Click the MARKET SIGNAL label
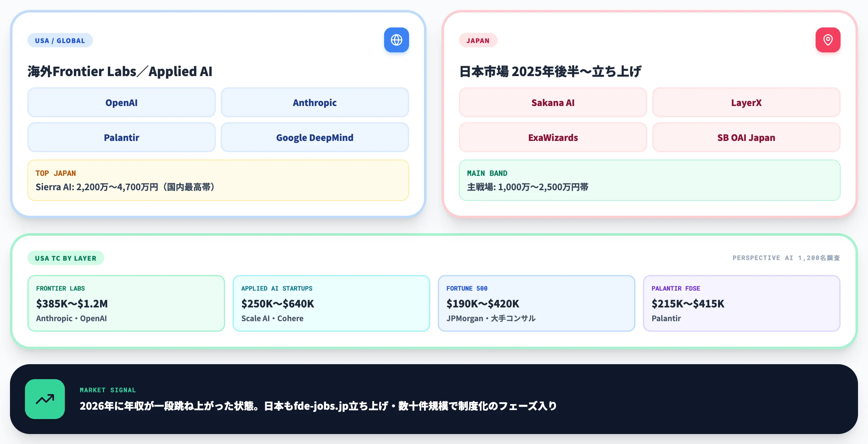 [x=108, y=390]
